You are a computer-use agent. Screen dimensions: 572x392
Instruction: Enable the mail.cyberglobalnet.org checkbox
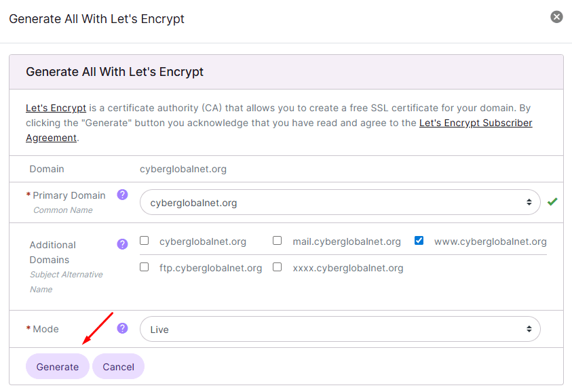click(x=278, y=241)
